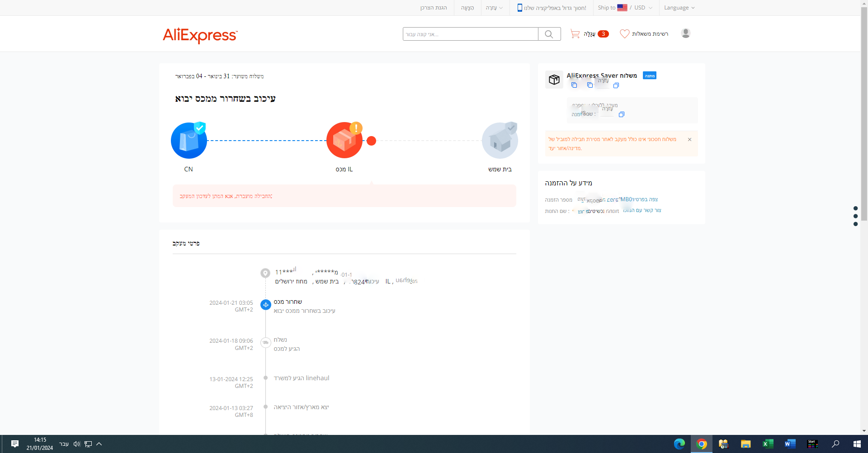
Task: Expand the עזרה help dropdown
Action: 494,8
